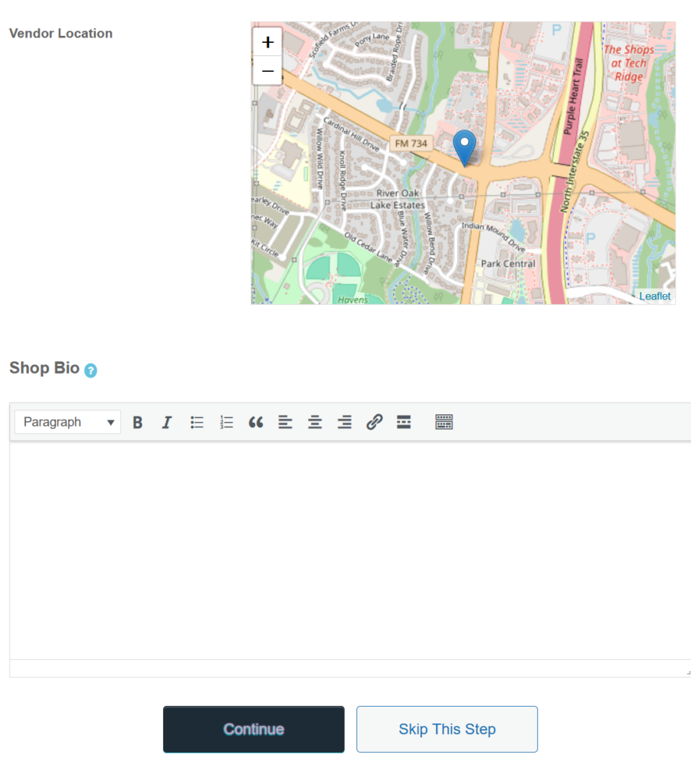Image resolution: width=691 pixels, height=784 pixels.
Task: Show Shop Bio help tooltip
Action: pos(90,371)
